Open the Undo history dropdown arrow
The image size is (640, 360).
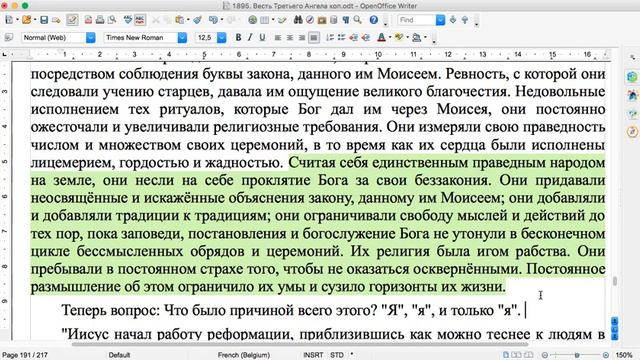pyautogui.click(x=221, y=20)
